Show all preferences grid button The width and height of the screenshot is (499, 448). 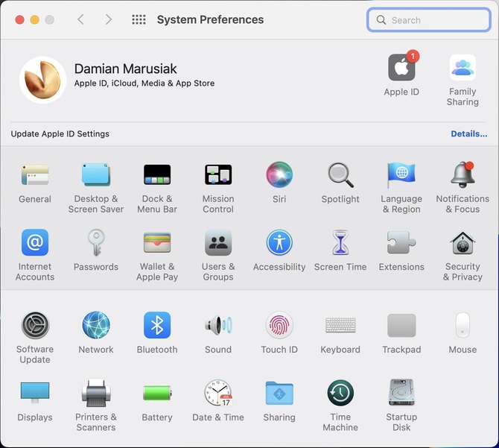click(x=139, y=19)
